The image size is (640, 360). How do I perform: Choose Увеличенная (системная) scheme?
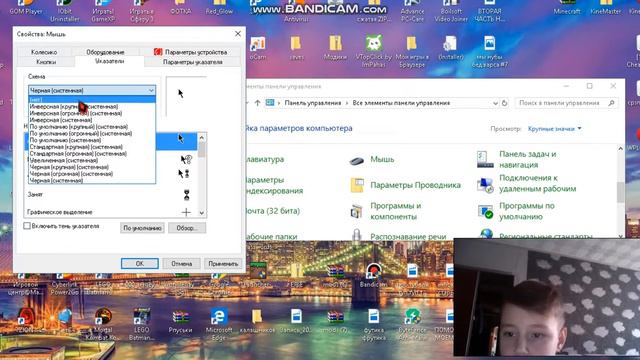pos(92,160)
